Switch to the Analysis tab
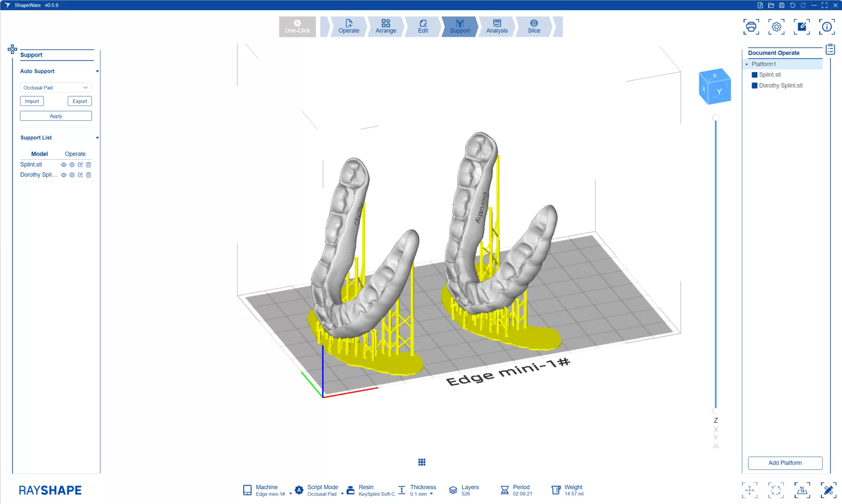Viewport: 842px width, 504px height. coord(497,26)
